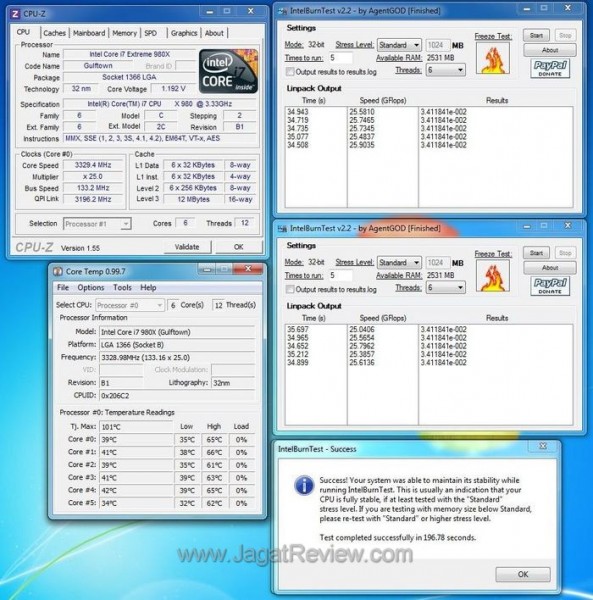593x600 pixels.
Task: Switch to the Mainboard tab in CPU-Z
Action: pos(89,33)
